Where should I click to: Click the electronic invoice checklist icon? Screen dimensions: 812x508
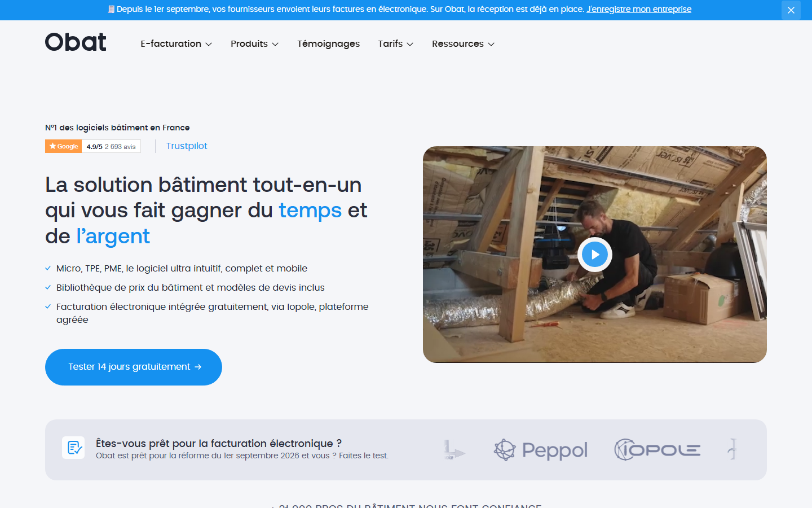[73, 448]
